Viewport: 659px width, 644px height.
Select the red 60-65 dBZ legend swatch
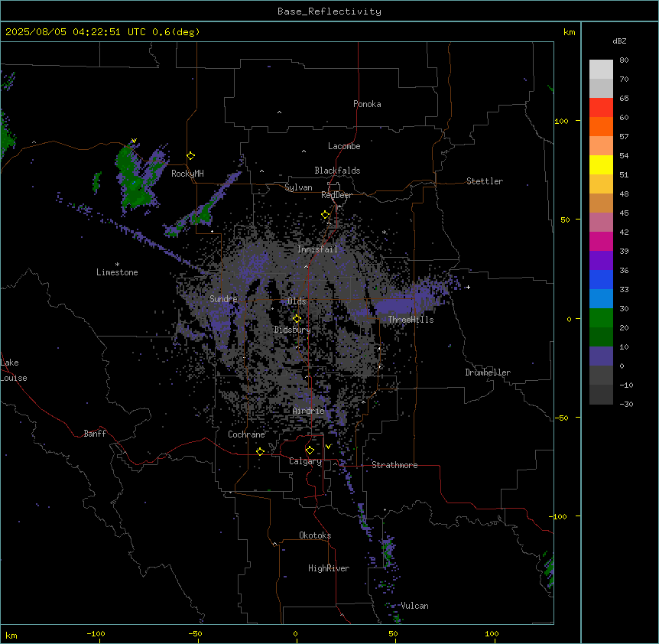[601, 108]
